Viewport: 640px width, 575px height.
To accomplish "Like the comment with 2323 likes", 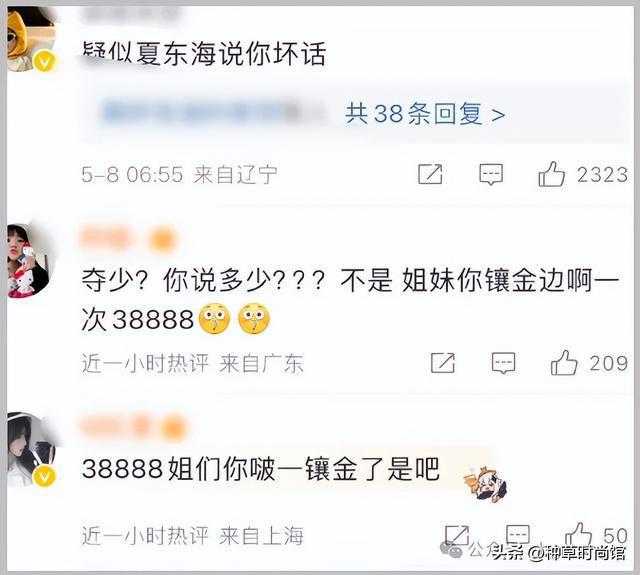I will tap(551, 174).
